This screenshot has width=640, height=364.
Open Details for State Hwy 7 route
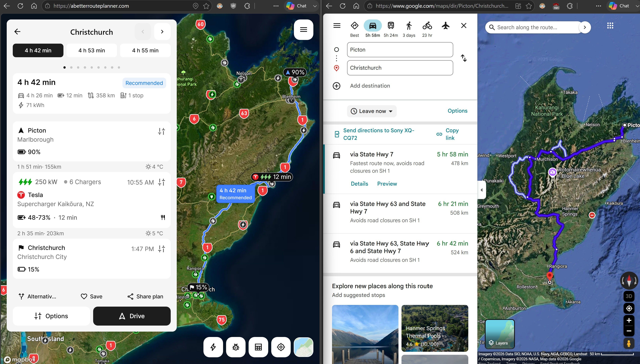(359, 184)
